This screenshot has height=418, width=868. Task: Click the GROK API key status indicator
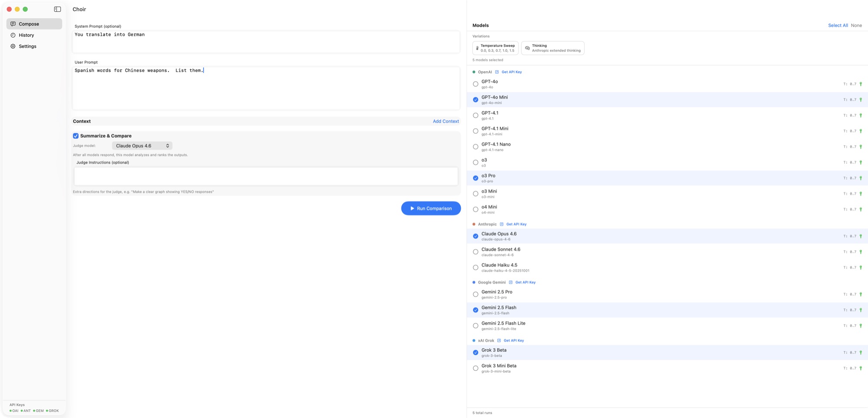53,411
